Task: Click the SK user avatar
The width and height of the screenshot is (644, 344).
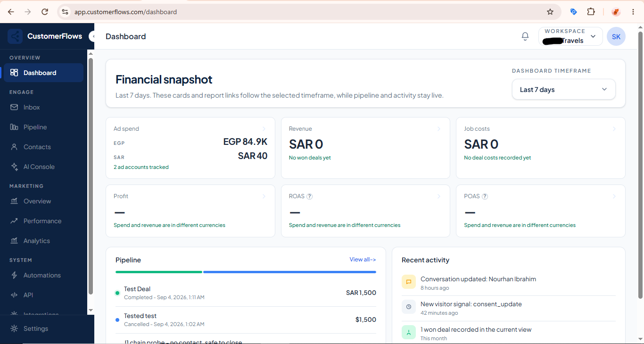Action: click(616, 36)
